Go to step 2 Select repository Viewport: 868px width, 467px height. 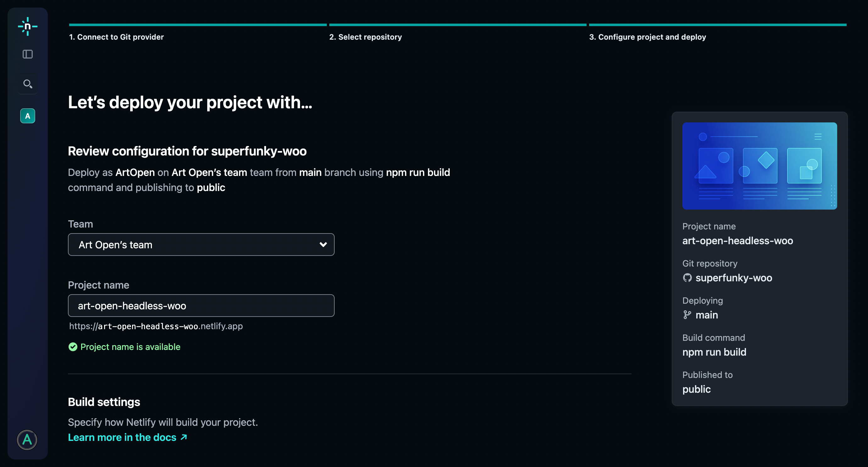(365, 37)
